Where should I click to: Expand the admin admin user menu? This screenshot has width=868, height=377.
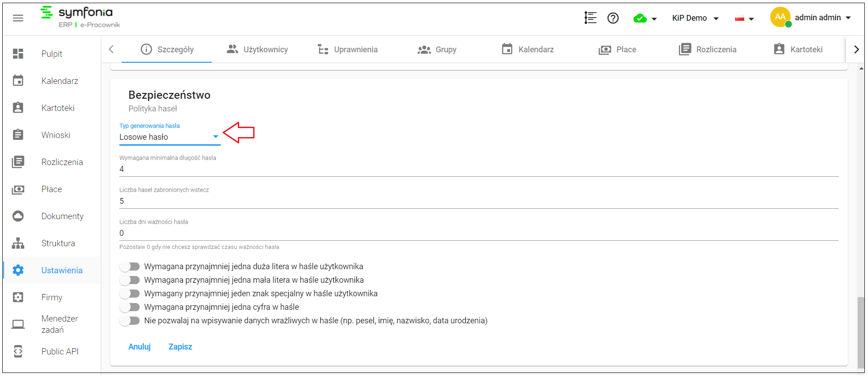point(823,18)
